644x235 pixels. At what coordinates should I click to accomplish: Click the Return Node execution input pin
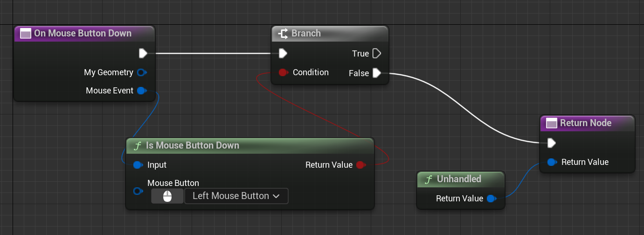click(551, 142)
